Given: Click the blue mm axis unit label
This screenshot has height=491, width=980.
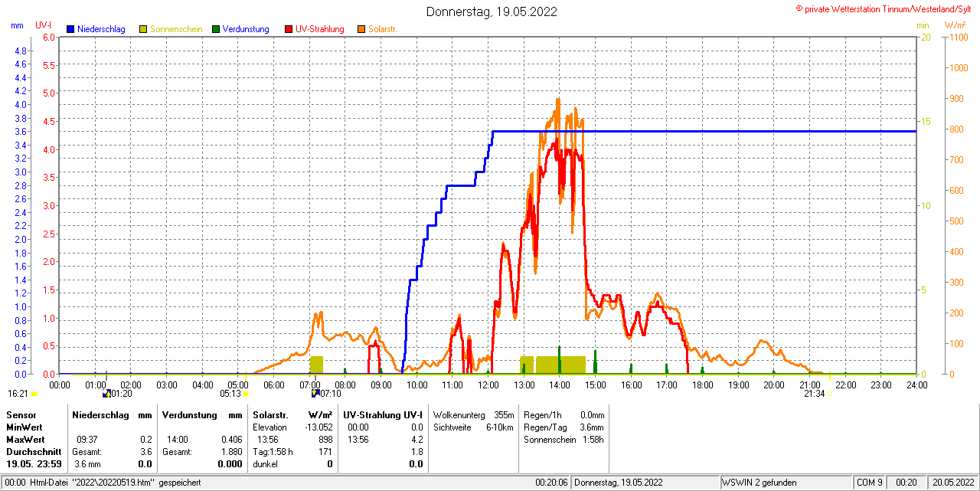Looking at the screenshot, I should pyautogui.click(x=17, y=25).
